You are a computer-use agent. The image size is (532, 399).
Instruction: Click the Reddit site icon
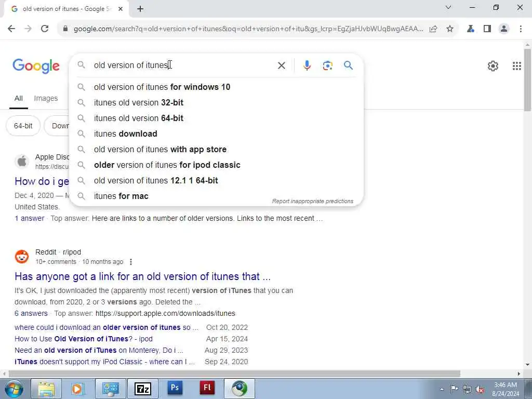pos(22,257)
